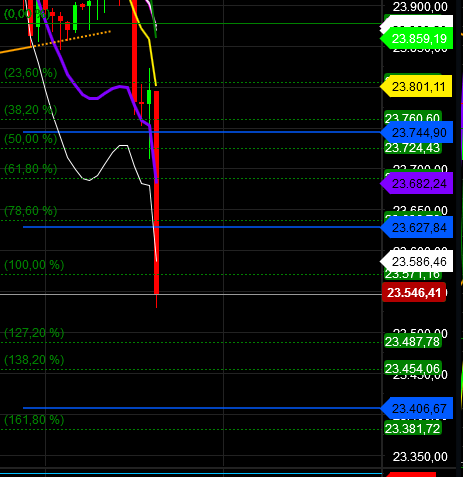The height and width of the screenshot is (477, 463).
Task: Click the yellow 23.801,11 price marker
Action: click(x=416, y=87)
